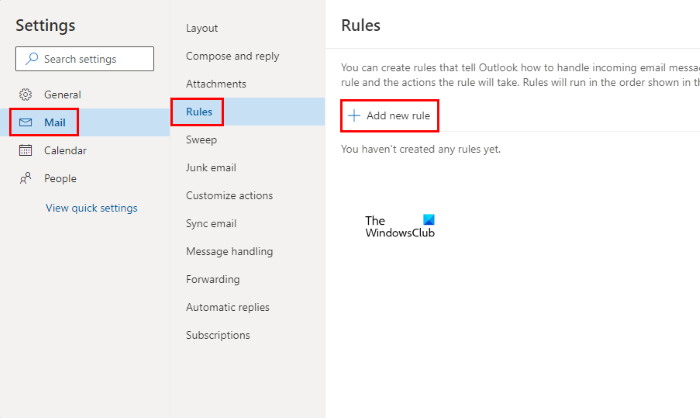700x418 pixels.
Task: Select Automatic replies
Action: pyautogui.click(x=227, y=307)
